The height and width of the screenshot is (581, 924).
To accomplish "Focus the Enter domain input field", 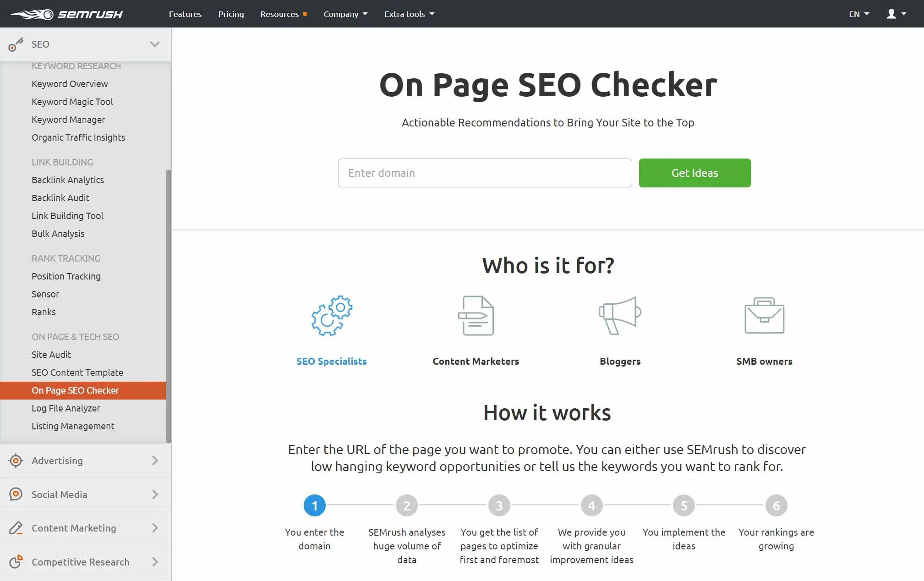I will click(485, 173).
